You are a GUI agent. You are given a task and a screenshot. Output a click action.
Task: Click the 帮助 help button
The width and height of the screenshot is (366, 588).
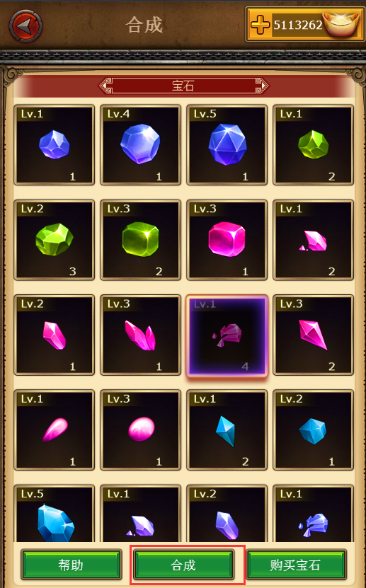71,565
